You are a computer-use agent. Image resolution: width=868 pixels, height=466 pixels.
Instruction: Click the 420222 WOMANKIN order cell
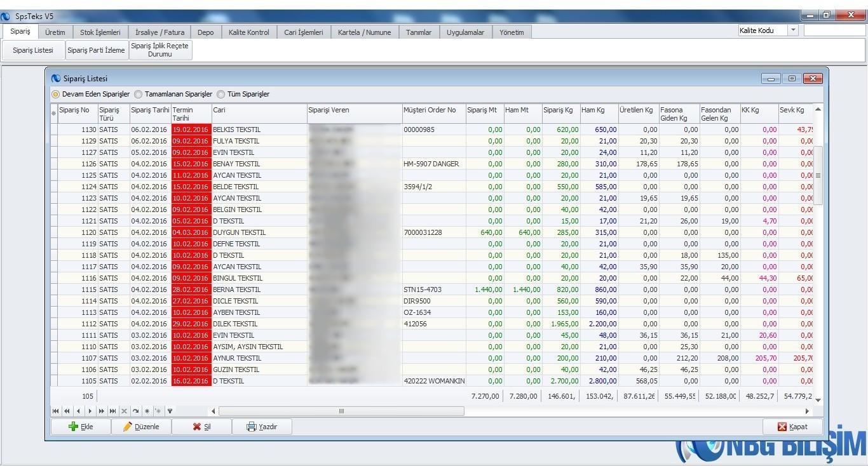433,381
